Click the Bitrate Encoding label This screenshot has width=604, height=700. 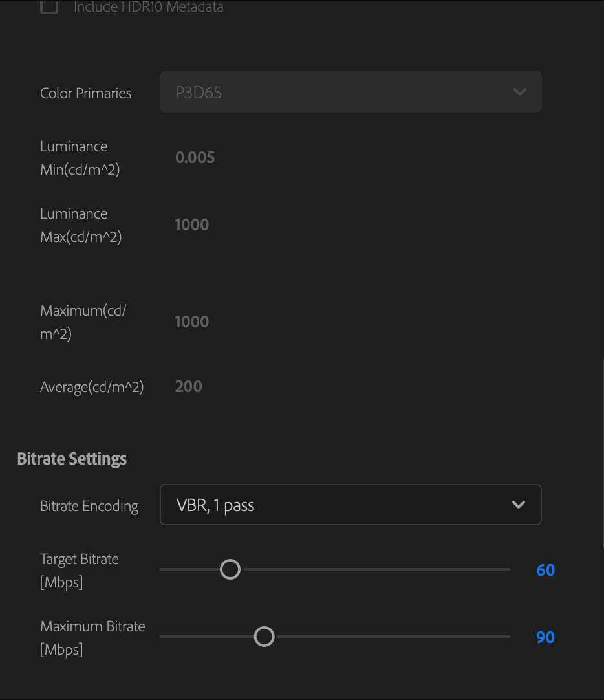89,506
